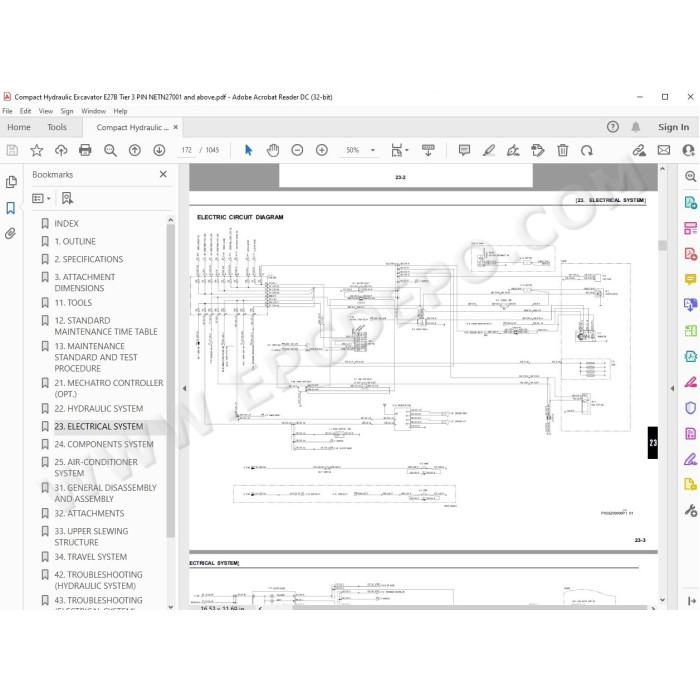
Task: Click the page number field 172
Action: [x=187, y=150]
